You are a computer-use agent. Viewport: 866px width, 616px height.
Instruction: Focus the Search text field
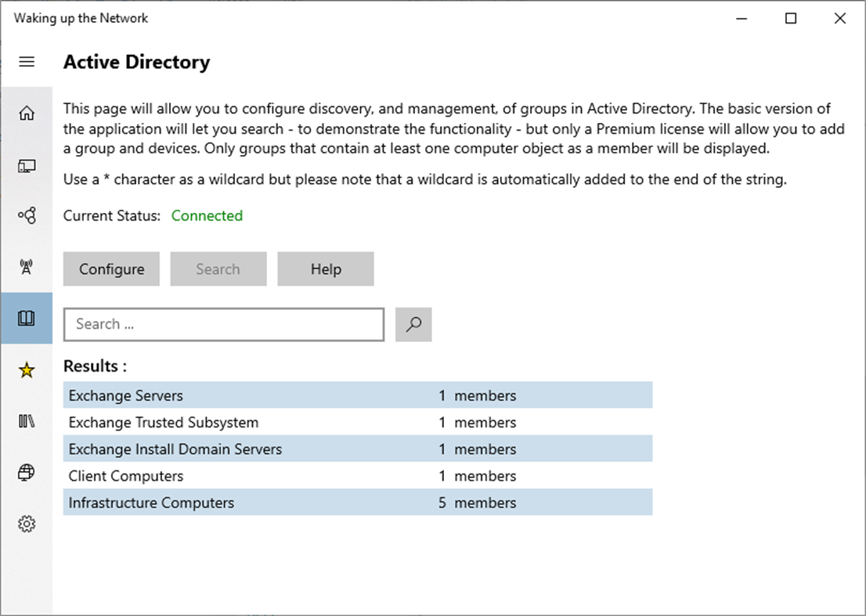(x=224, y=324)
